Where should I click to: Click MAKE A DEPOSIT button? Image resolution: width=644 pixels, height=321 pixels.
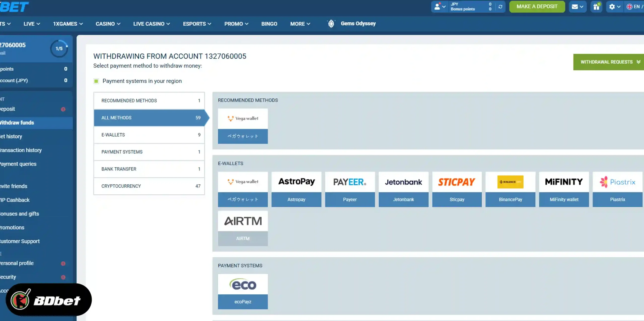click(x=537, y=7)
